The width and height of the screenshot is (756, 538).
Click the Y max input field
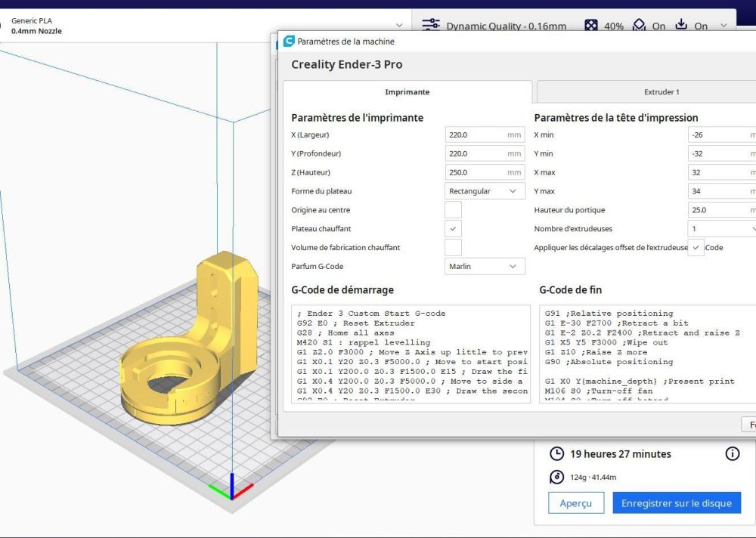(x=722, y=191)
